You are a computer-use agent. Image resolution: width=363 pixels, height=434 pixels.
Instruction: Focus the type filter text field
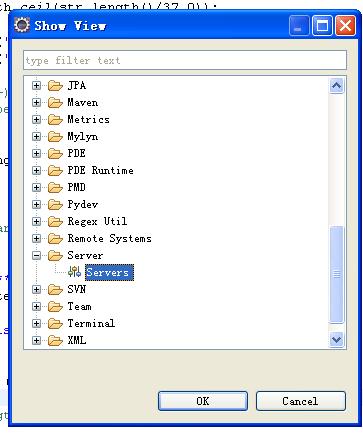tap(185, 60)
